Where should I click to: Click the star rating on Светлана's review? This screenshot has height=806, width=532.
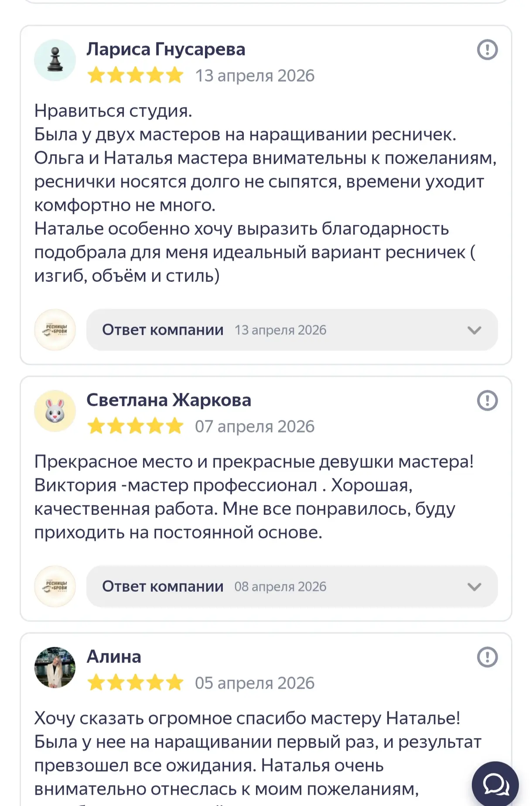click(135, 426)
